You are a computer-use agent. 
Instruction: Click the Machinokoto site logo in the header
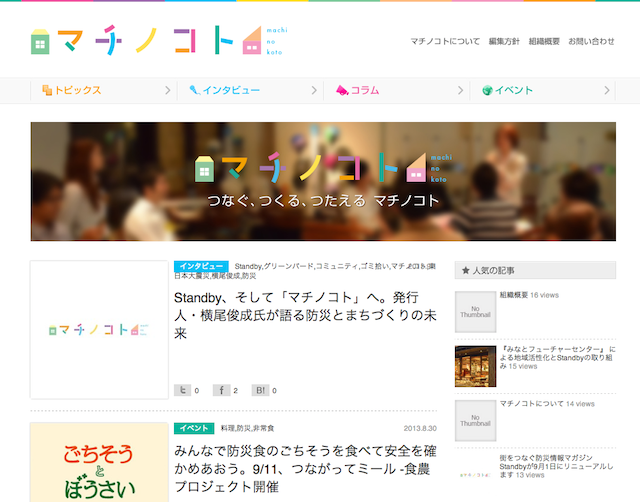[x=159, y=40]
